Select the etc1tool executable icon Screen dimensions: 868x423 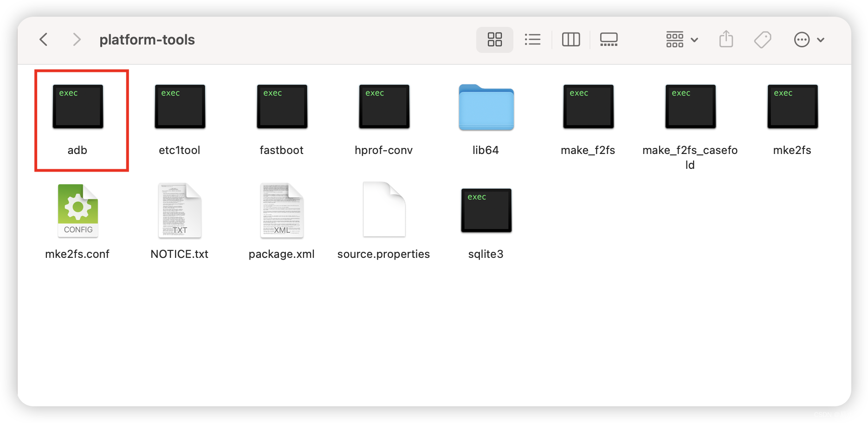(x=180, y=106)
